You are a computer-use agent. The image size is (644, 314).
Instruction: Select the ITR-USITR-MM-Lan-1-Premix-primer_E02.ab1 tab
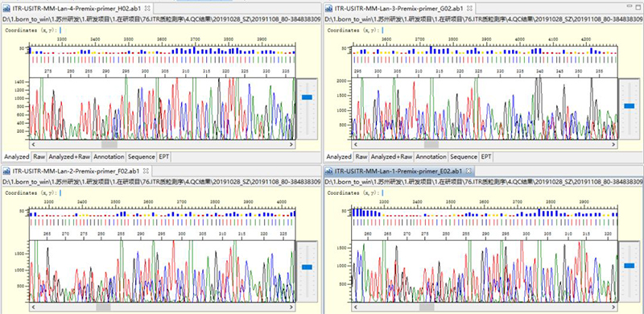tap(398, 171)
